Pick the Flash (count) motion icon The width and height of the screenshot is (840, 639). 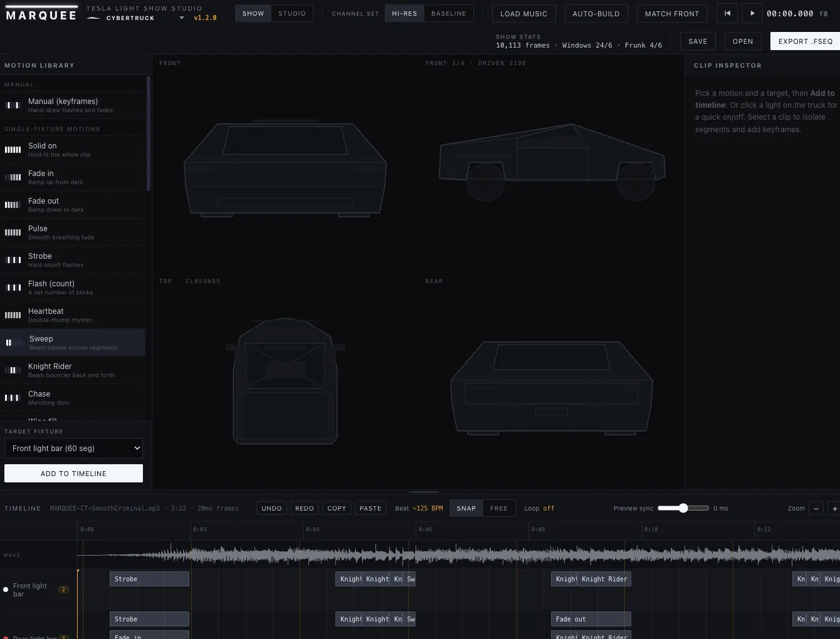(13, 288)
